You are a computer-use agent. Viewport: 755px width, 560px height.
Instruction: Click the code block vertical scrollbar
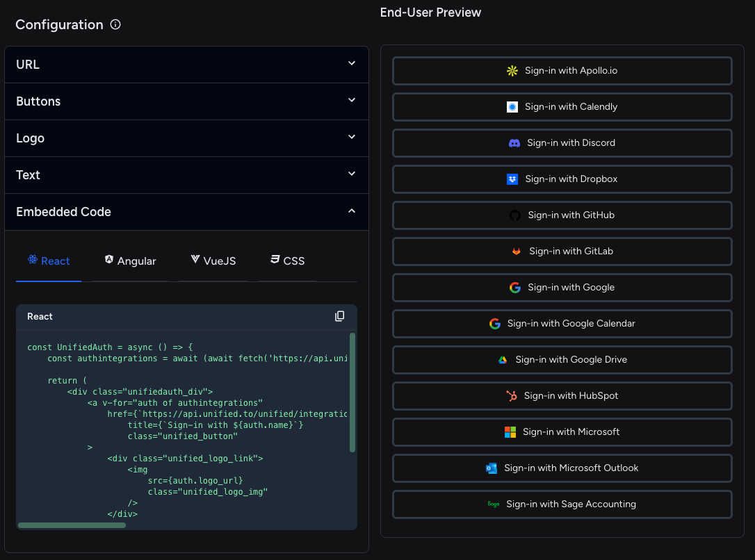tap(352, 393)
